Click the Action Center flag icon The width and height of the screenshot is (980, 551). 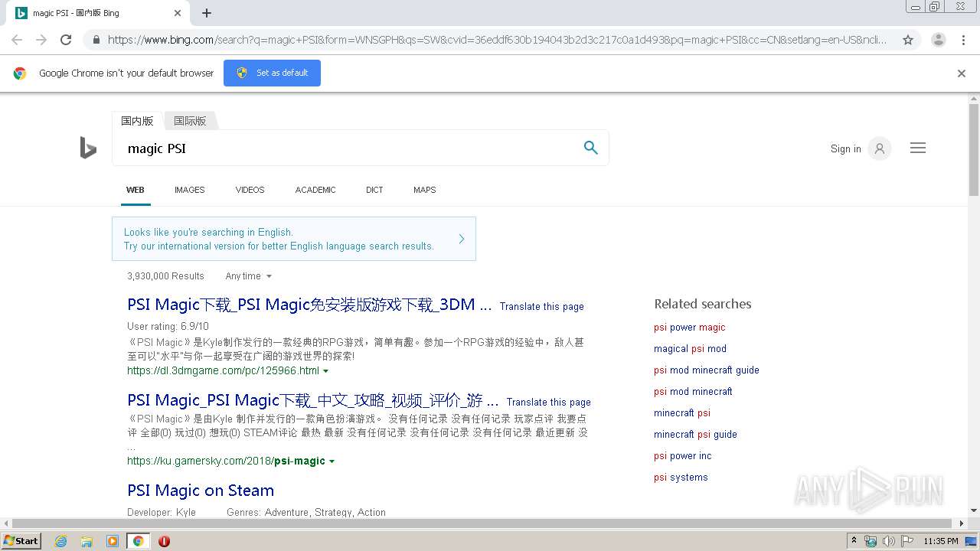click(x=907, y=541)
